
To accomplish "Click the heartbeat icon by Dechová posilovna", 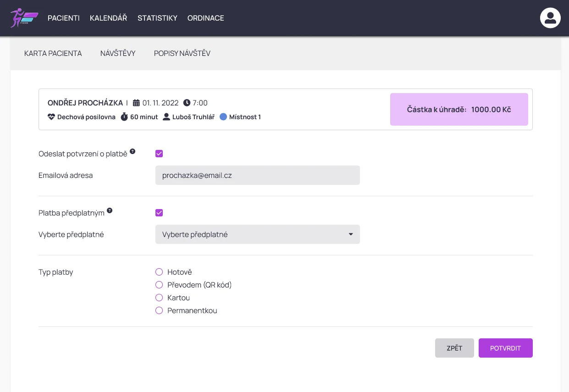I will pos(51,117).
